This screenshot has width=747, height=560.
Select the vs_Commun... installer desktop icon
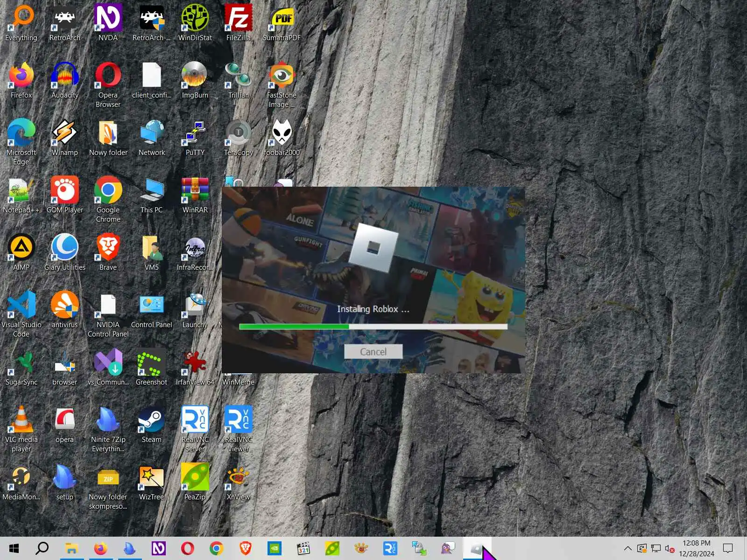click(108, 367)
